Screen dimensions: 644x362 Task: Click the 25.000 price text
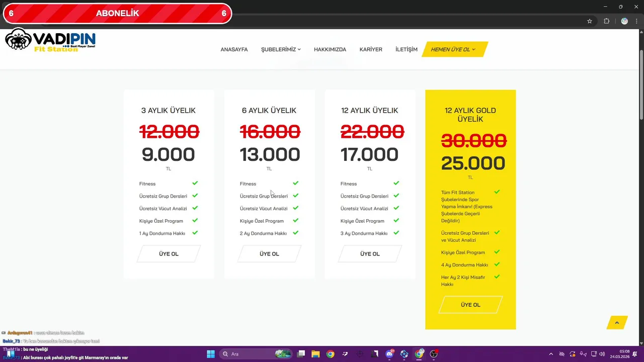(x=473, y=163)
